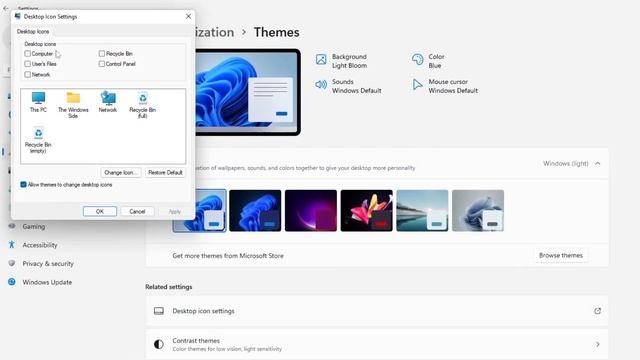Viewport: 640px width, 360px height.
Task: Open Gaming settings in sidebar
Action: (33, 226)
